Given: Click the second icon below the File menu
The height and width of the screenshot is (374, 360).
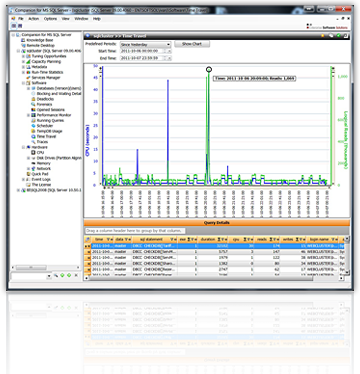Looking at the screenshot, I should [20, 26].
